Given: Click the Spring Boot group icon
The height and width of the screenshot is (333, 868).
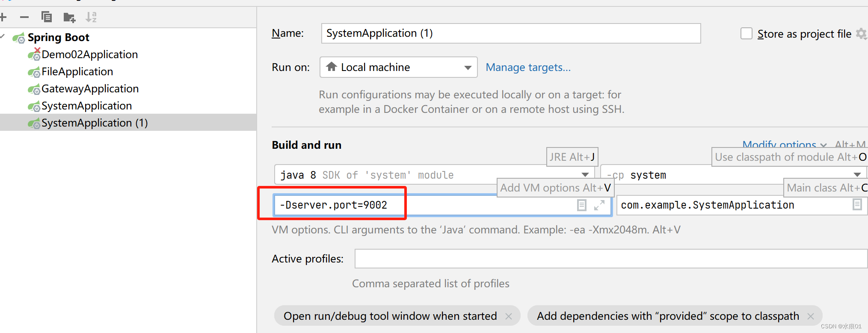Looking at the screenshot, I should 18,38.
